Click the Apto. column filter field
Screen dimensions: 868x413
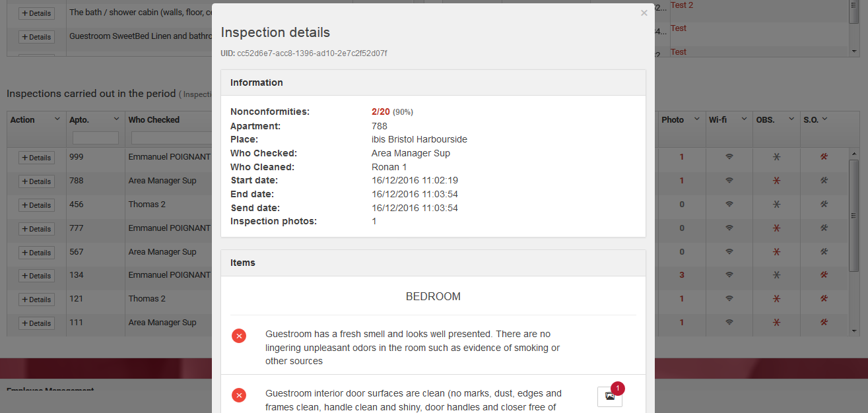point(95,138)
